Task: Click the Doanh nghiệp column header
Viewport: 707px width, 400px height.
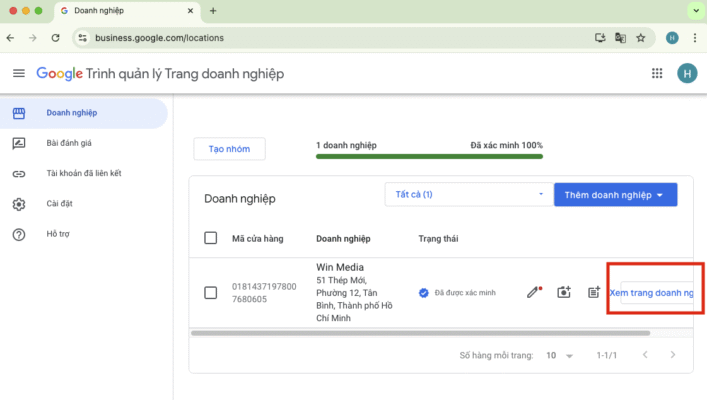Action: point(343,239)
